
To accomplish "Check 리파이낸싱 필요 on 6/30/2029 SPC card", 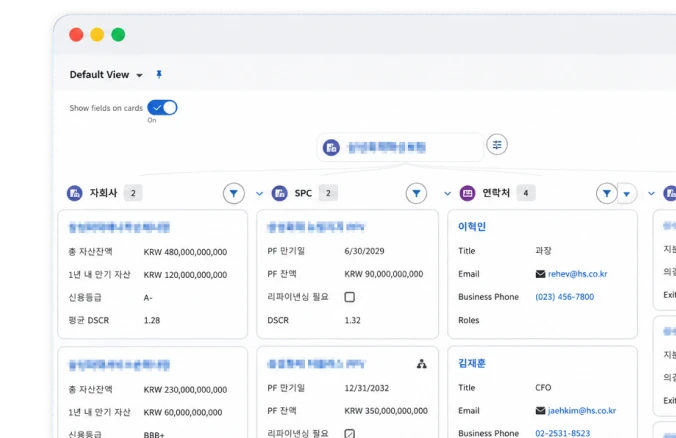I will pos(350,297).
